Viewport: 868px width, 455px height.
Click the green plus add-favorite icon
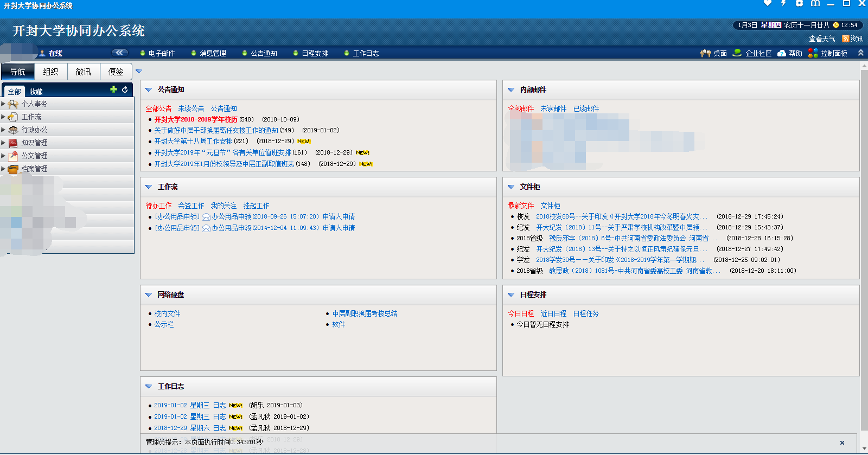pyautogui.click(x=113, y=89)
